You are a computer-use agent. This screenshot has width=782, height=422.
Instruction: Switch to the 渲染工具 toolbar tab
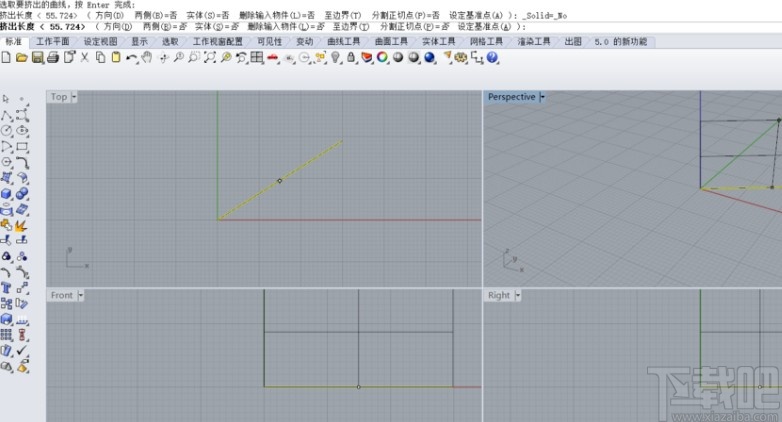coord(534,41)
